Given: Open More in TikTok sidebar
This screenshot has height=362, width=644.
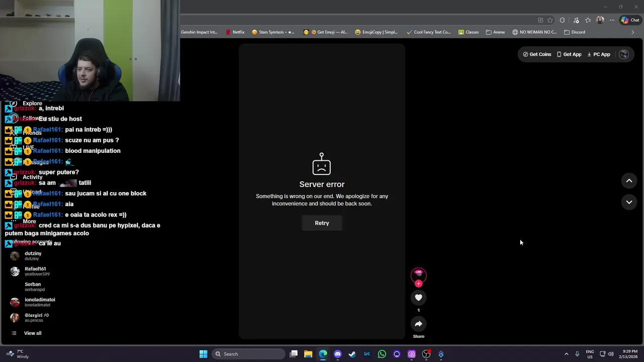Looking at the screenshot, I should [x=29, y=221].
